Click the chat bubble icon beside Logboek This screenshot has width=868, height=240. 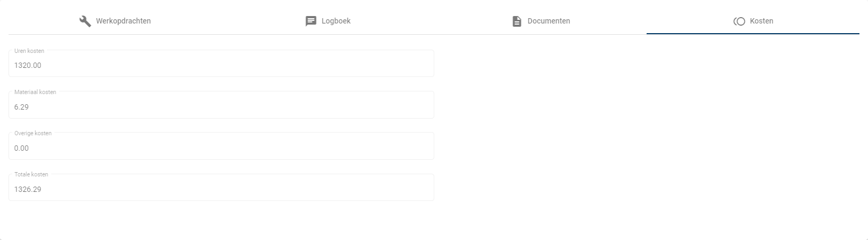tap(311, 21)
